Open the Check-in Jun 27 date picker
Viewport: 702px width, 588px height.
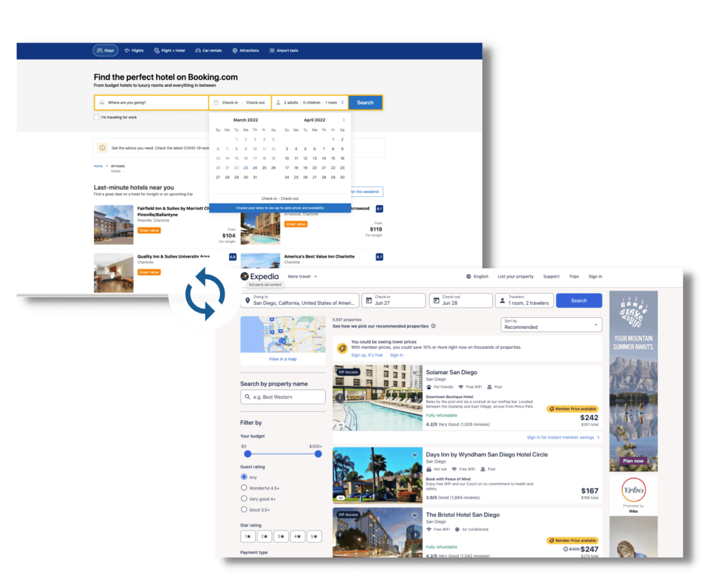point(394,300)
